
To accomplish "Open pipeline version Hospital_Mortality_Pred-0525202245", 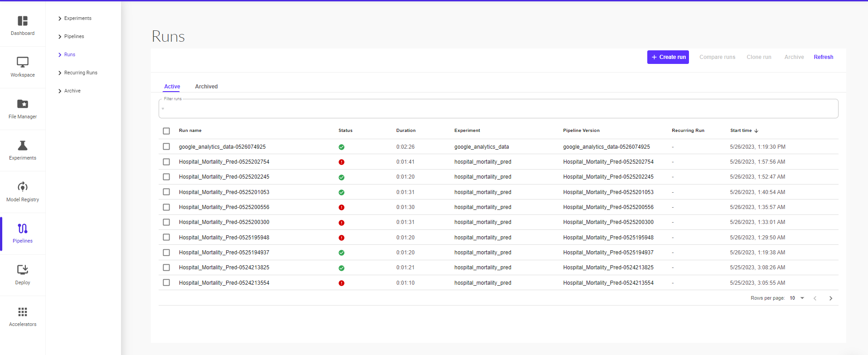I will click(x=608, y=177).
